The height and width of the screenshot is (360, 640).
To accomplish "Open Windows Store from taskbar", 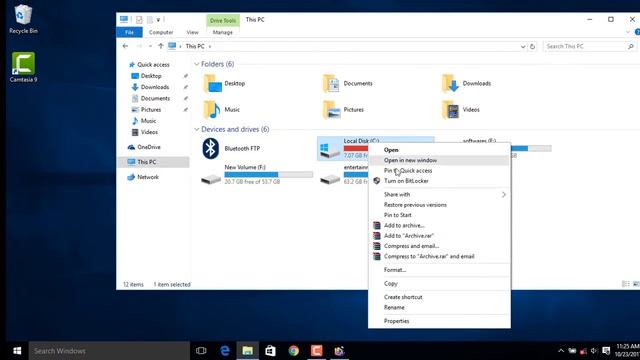I will click(x=270, y=351).
